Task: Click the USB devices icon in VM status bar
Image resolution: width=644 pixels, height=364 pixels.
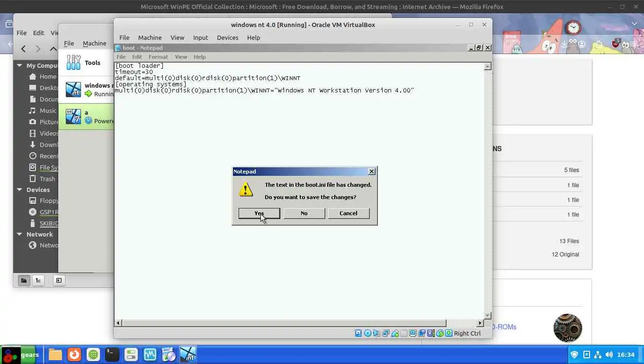Action: coord(395,333)
